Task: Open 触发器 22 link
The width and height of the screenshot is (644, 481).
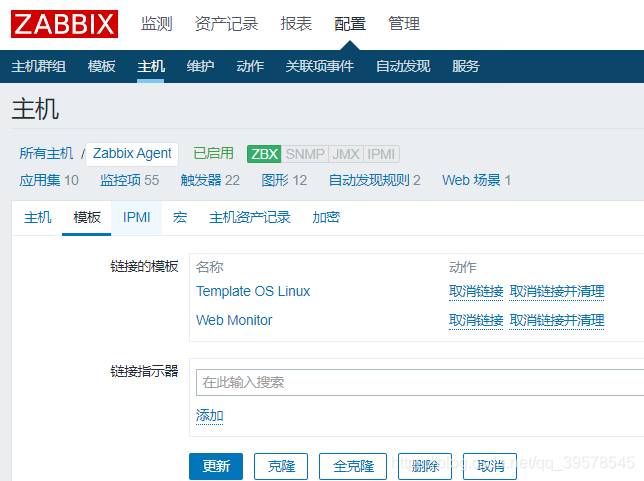Action: pos(210,180)
